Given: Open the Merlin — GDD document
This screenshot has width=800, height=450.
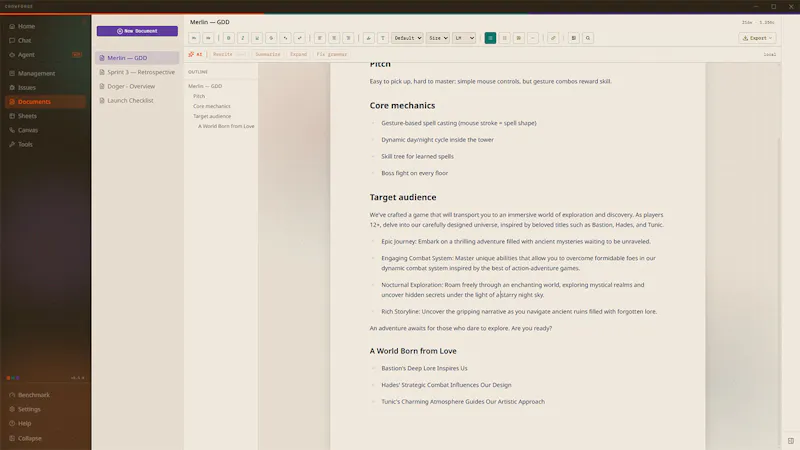Looking at the screenshot, I should 137,58.
